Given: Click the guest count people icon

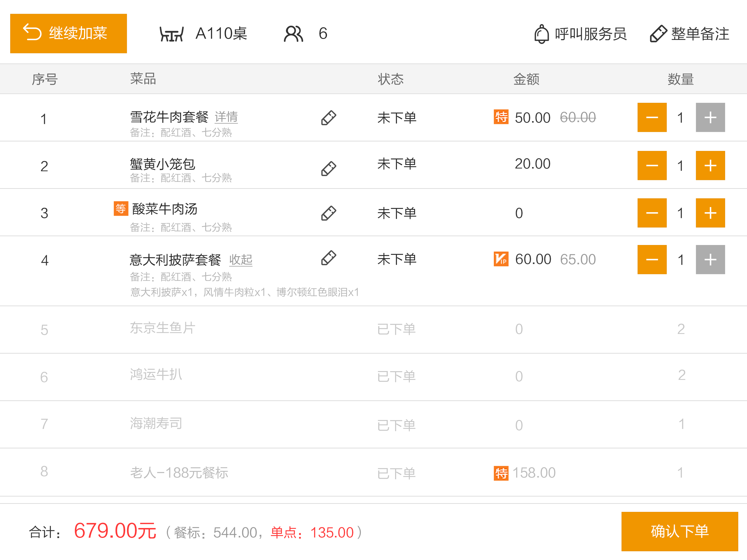Looking at the screenshot, I should (x=293, y=34).
